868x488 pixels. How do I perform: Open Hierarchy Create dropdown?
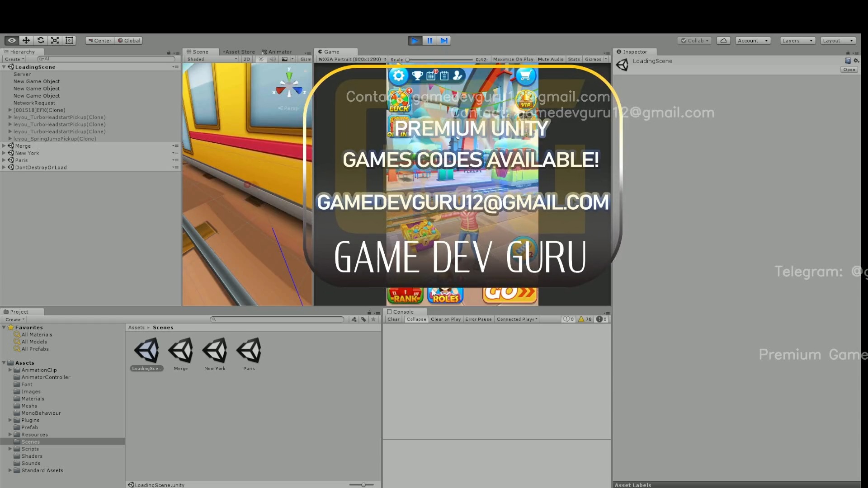[x=14, y=59]
